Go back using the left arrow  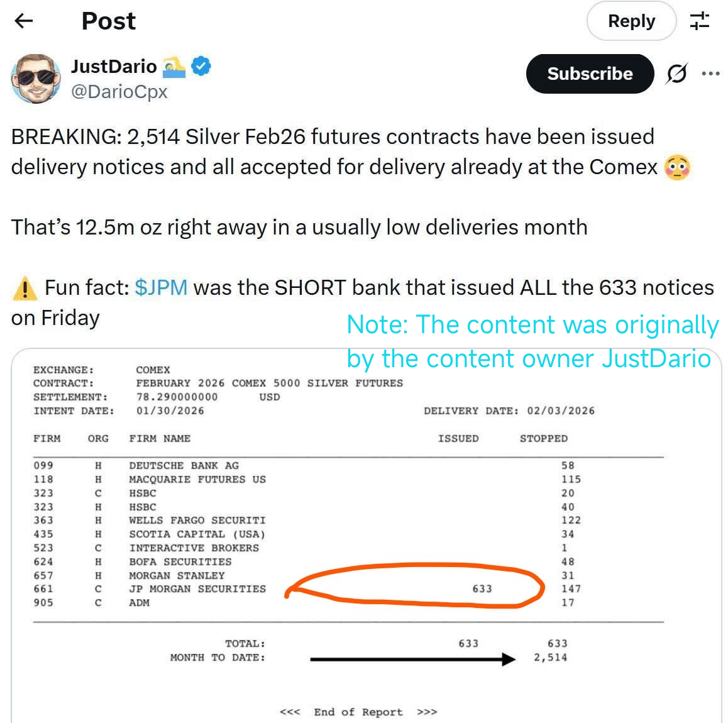(x=24, y=21)
